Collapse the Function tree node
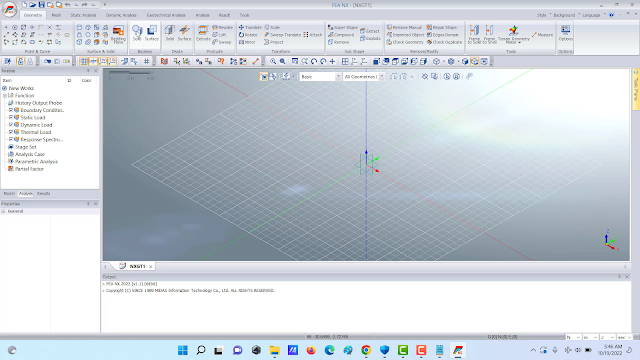 5,96
